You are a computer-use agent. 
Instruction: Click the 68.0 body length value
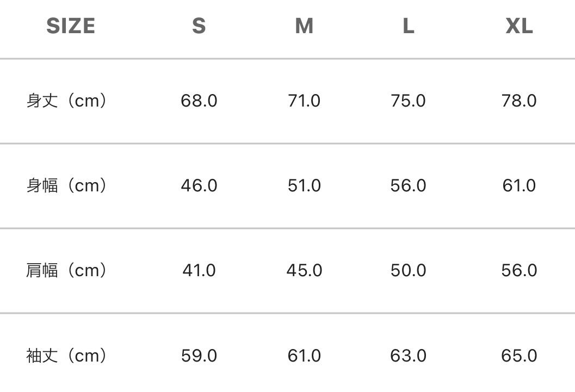(x=199, y=101)
